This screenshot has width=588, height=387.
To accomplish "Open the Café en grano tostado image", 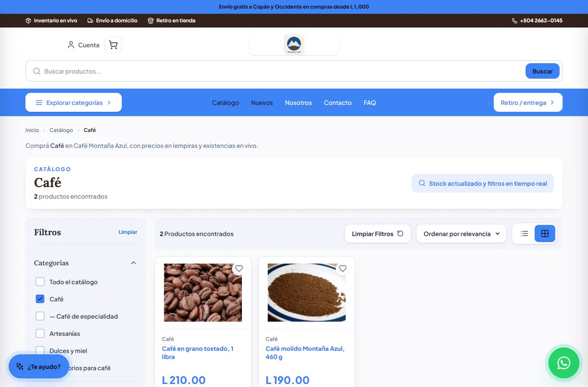I will [203, 292].
